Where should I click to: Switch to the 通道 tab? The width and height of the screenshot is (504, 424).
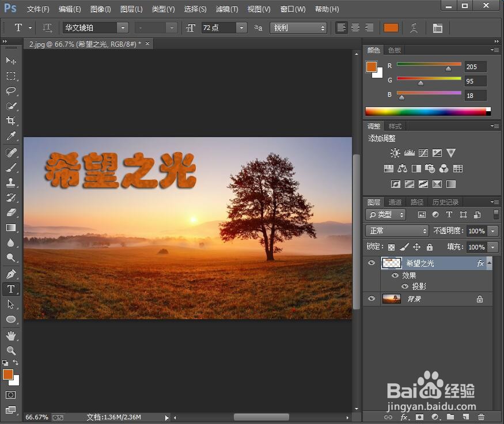(x=395, y=202)
